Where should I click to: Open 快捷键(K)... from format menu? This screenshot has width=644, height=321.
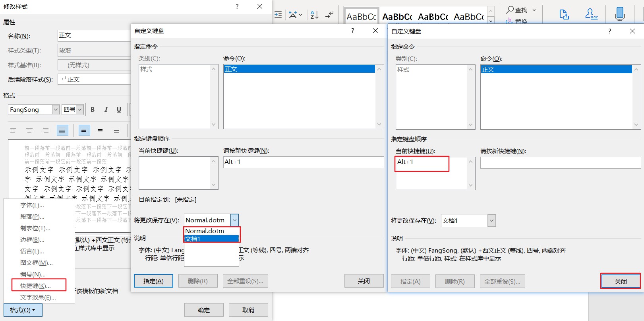(36, 286)
